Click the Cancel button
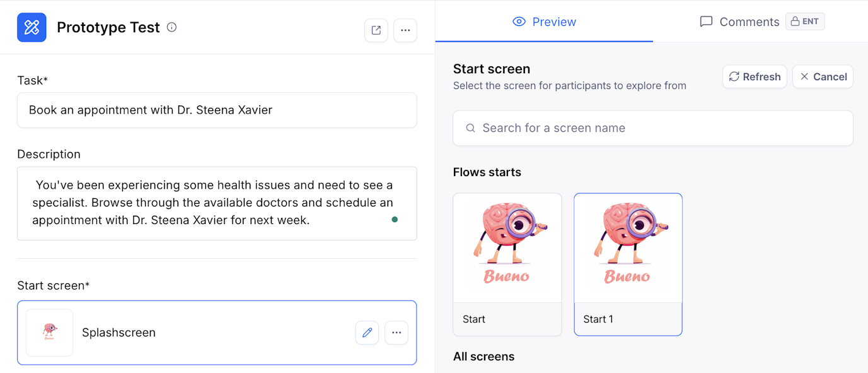 [823, 76]
